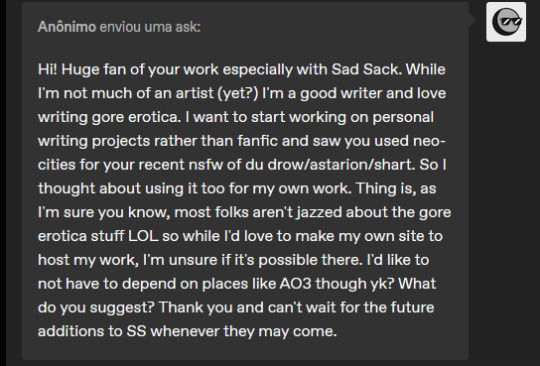The width and height of the screenshot is (540, 366).
Task: Click the word 'LOL' in the message
Action: 143,236
